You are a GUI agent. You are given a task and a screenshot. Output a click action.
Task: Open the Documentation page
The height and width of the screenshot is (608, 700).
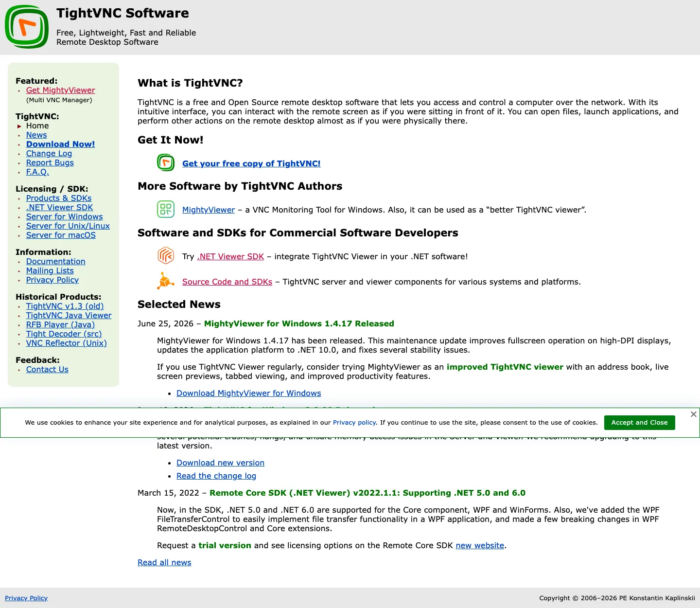56,261
